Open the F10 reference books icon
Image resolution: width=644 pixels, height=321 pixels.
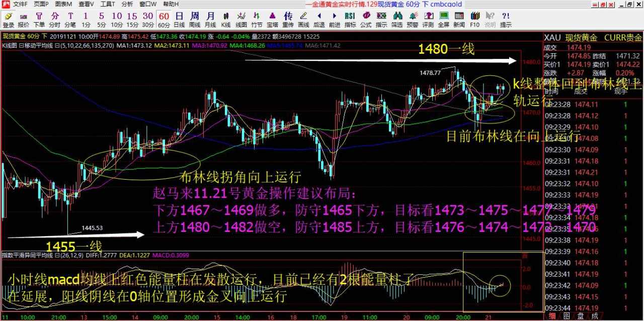click(x=475, y=20)
